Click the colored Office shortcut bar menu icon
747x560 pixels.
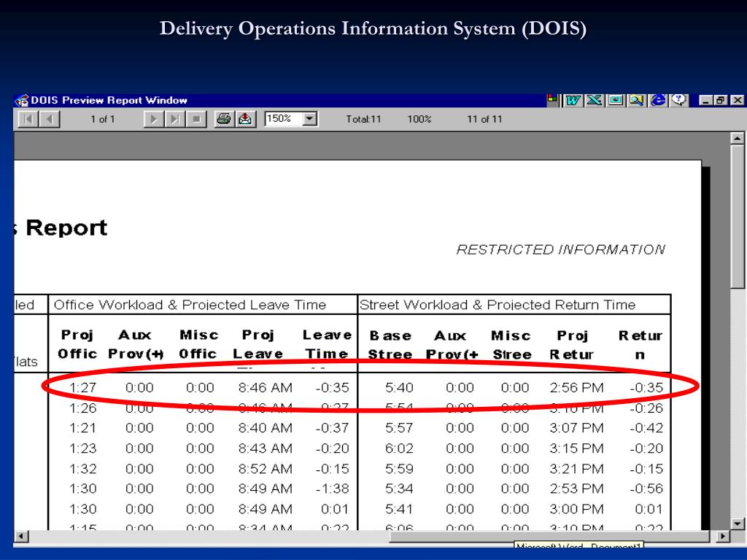click(553, 99)
